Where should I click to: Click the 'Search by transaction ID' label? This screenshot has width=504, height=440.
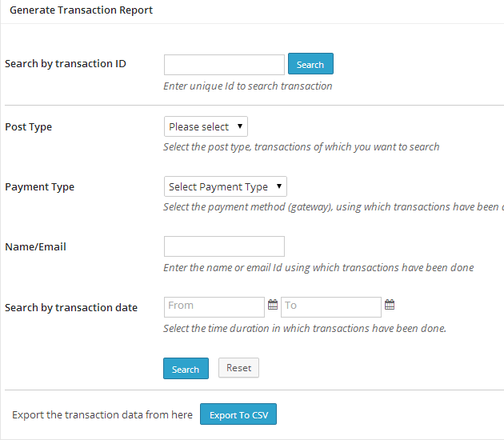pyautogui.click(x=66, y=64)
